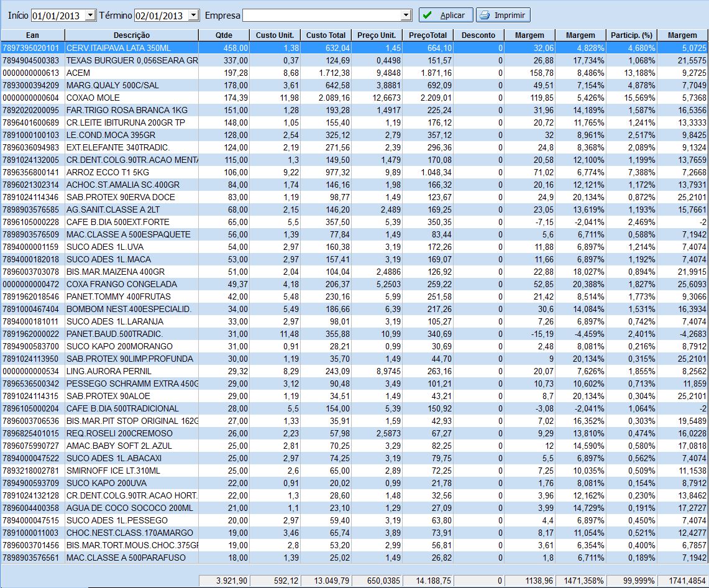Select COXA FRANGO CONGELADA row

[354, 284]
